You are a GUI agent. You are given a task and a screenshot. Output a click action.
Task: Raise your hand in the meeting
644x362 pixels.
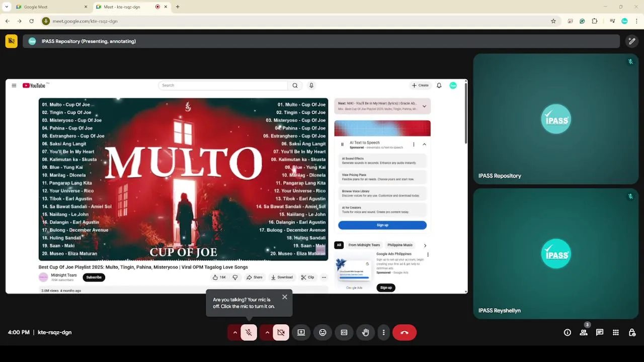[x=366, y=332]
